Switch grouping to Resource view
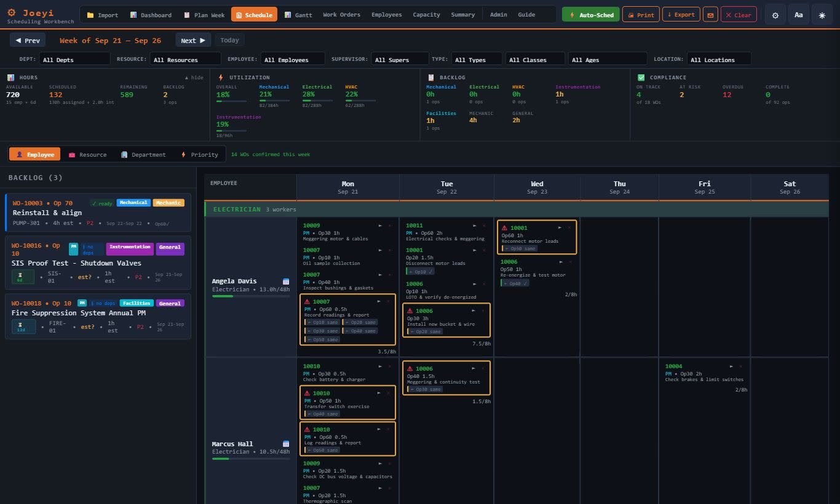 pos(87,154)
